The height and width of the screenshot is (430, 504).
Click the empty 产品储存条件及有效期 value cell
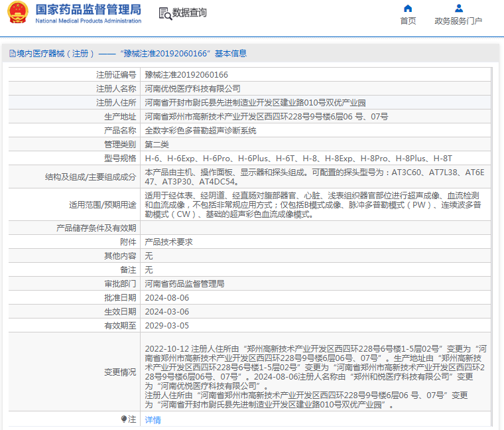click(316, 228)
